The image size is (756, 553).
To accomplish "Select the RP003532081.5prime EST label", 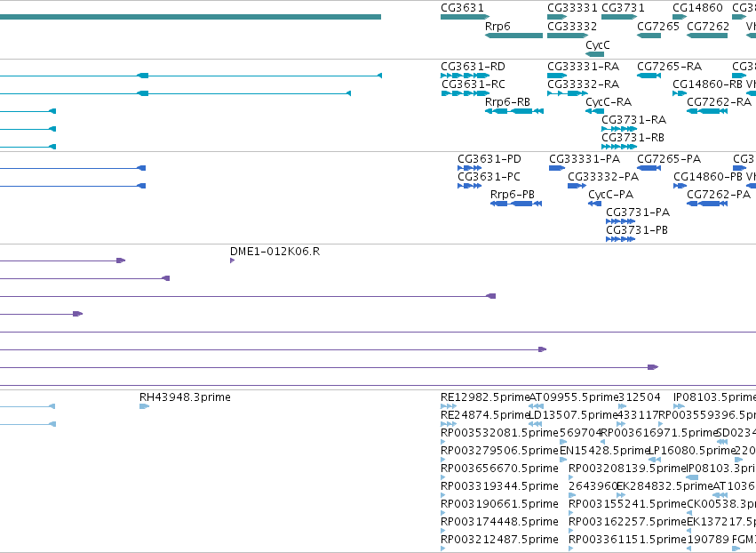I will [499, 433].
